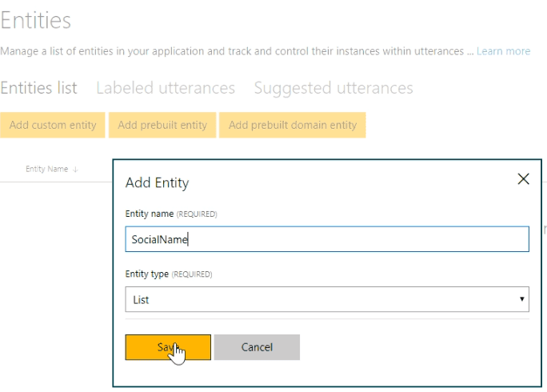Open the Labeled utterances tab

[166, 88]
